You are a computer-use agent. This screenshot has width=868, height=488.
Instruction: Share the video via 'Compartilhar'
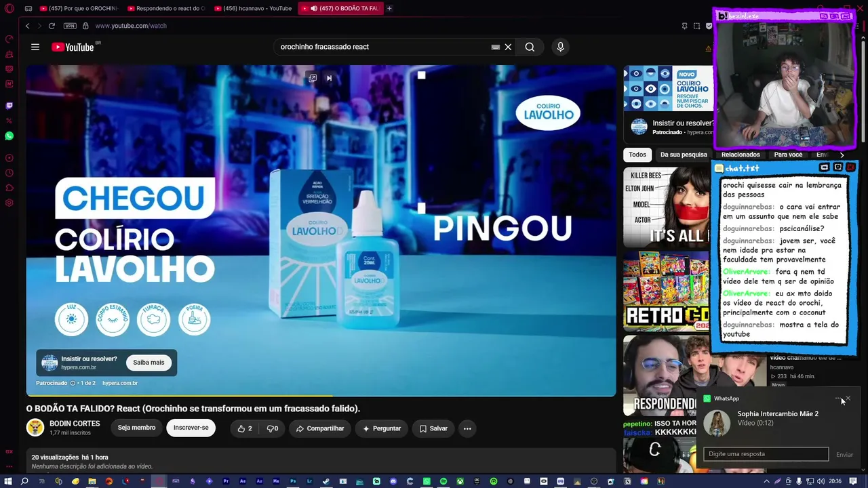click(x=319, y=428)
